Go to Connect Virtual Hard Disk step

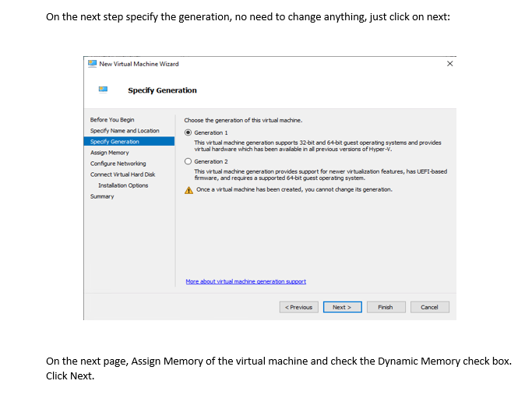click(122, 175)
